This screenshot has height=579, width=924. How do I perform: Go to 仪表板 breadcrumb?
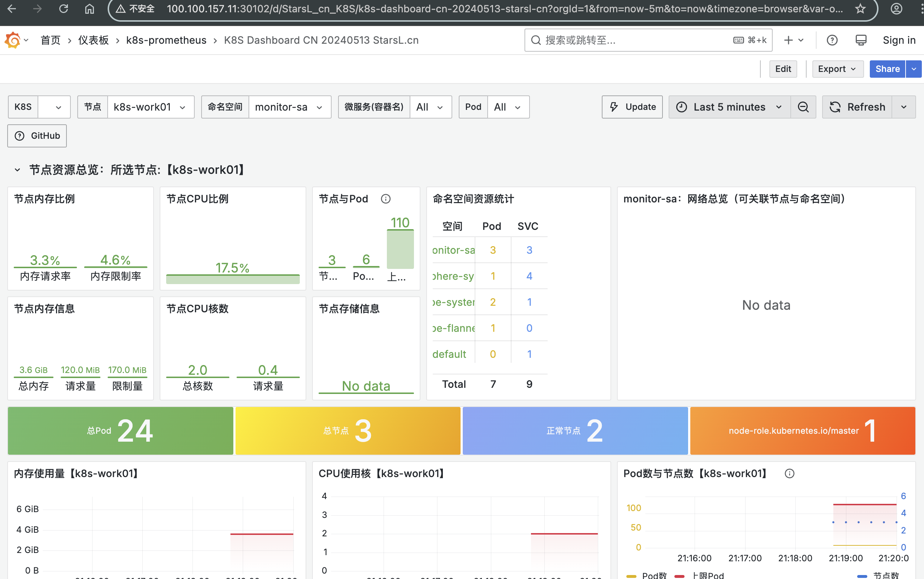(x=93, y=40)
